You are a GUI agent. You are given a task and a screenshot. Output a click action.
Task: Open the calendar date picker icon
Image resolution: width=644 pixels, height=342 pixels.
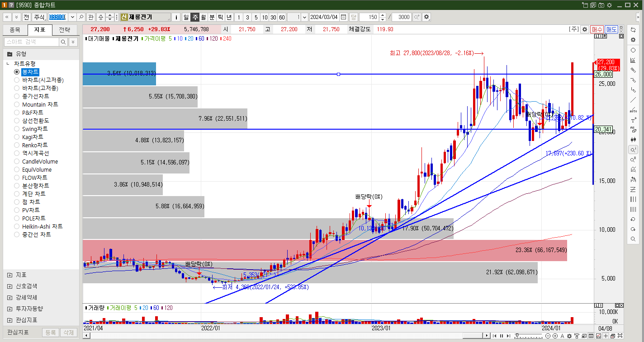(344, 17)
